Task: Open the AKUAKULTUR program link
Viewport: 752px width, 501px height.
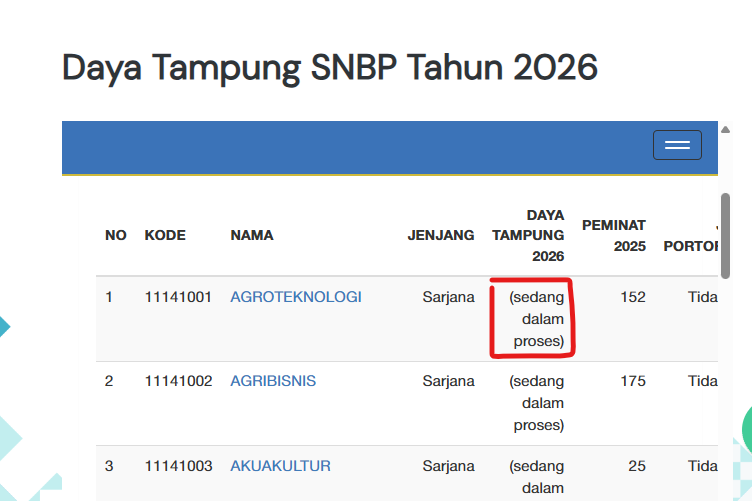Action: [x=281, y=466]
